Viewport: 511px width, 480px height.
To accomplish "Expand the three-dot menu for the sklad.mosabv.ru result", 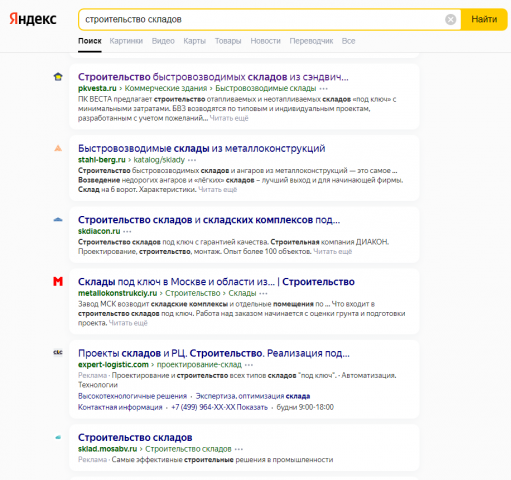I will click(239, 449).
